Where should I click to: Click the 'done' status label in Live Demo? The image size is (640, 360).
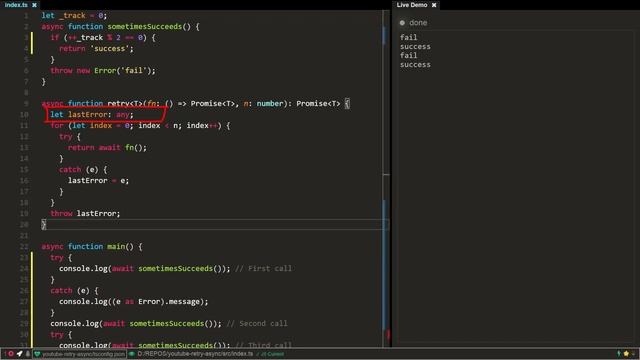pyautogui.click(x=418, y=23)
